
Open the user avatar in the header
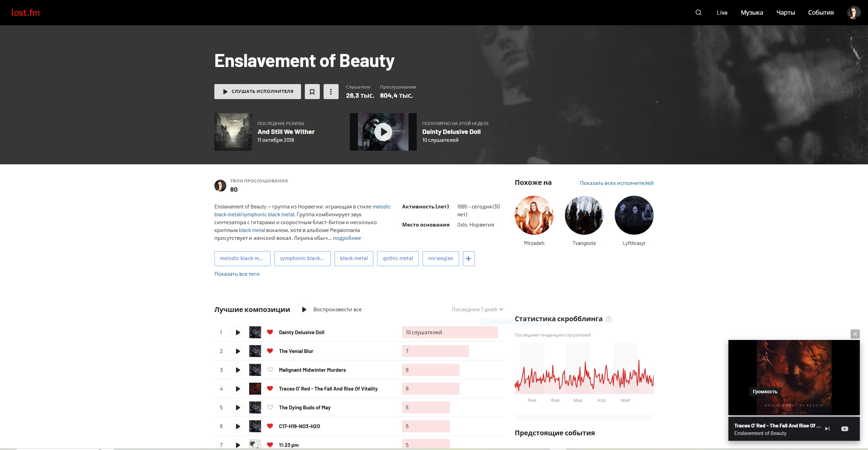pos(853,13)
